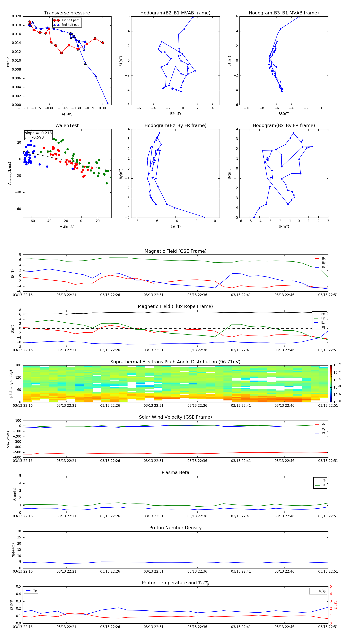Click the 'A(T·m)' x-axis label
The image size is (351, 644).
67,114
